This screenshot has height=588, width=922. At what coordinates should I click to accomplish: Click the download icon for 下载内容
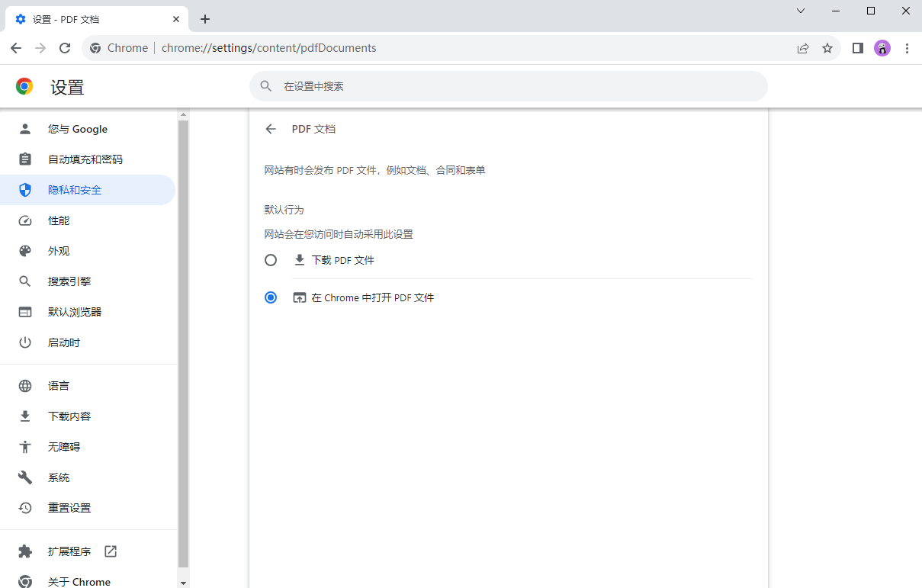[25, 416]
